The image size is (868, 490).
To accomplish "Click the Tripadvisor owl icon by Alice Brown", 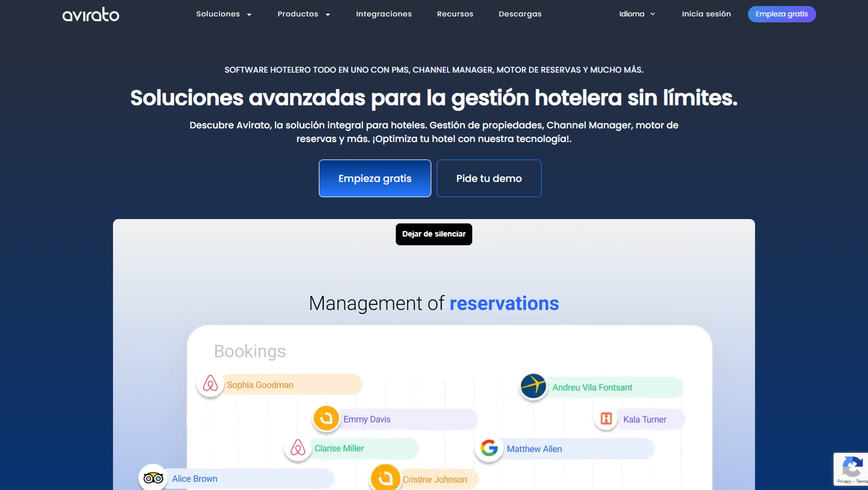I will tap(153, 478).
